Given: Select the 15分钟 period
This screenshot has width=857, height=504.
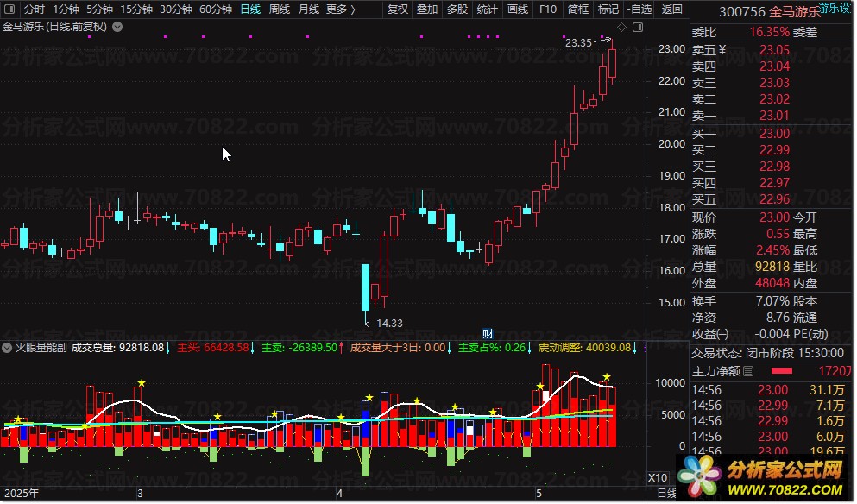Looking at the screenshot, I should point(136,9).
